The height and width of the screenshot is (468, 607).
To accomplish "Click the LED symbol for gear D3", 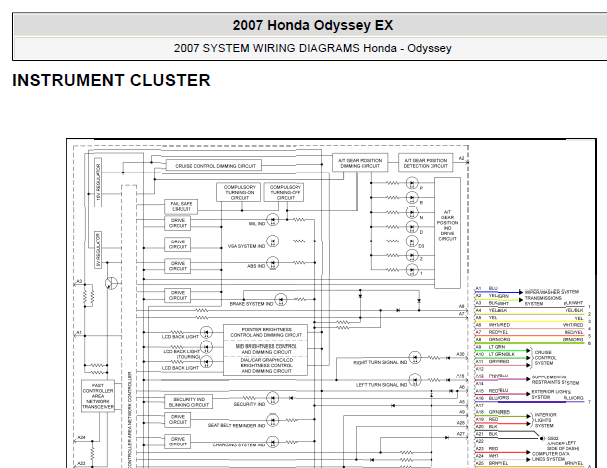I will point(412,241).
